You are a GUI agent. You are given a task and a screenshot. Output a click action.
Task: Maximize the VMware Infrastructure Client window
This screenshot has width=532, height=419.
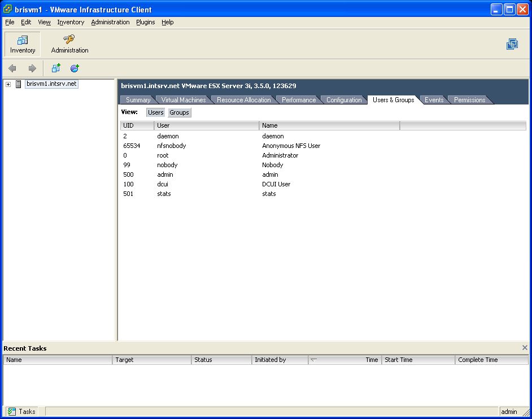click(x=509, y=10)
